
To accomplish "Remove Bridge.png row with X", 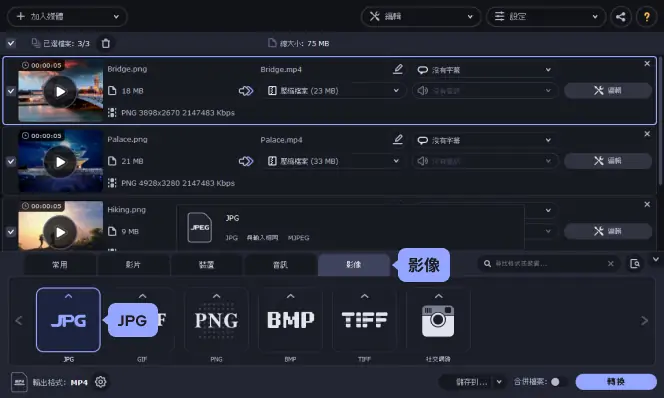I will [x=647, y=64].
